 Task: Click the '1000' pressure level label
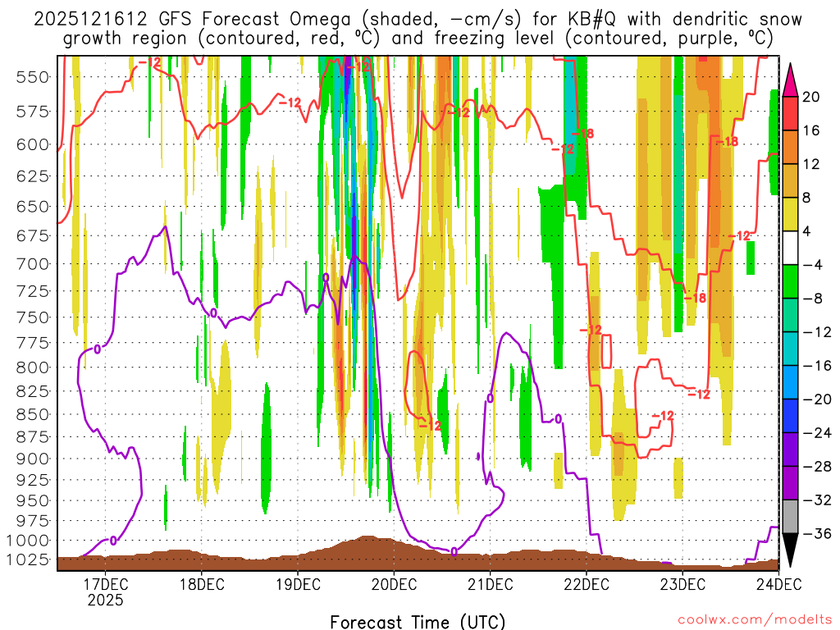coord(27,541)
